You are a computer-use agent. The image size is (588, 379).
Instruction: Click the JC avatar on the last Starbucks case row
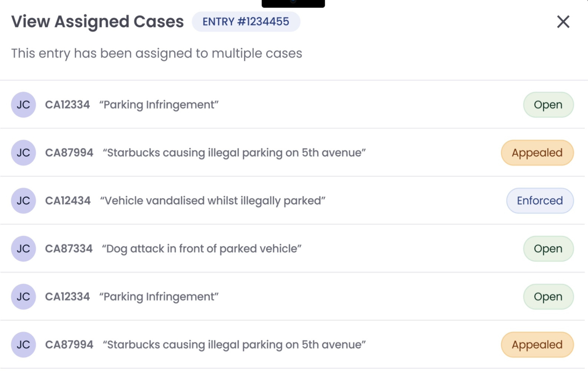pyautogui.click(x=23, y=345)
